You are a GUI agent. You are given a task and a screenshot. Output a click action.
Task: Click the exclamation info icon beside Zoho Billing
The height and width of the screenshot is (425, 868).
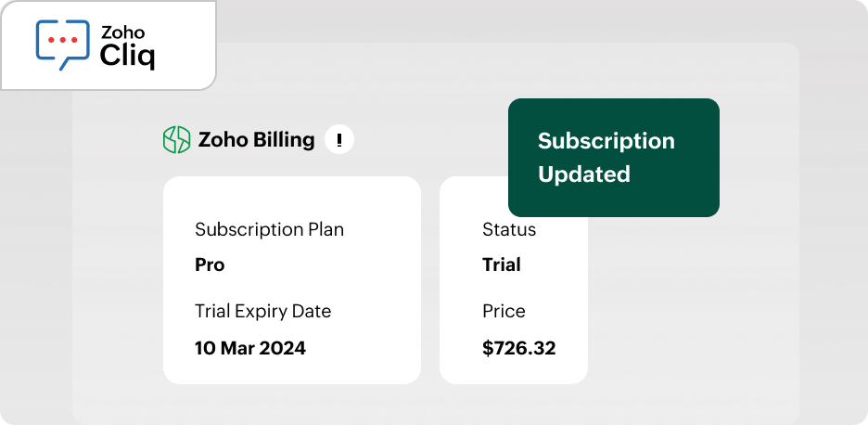[x=339, y=140]
